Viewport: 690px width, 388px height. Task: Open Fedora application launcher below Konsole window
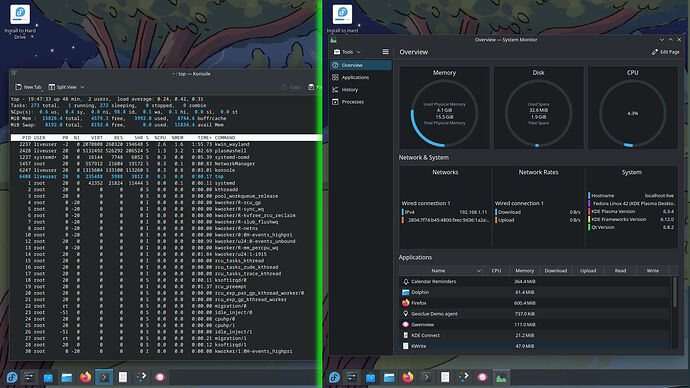point(12,377)
